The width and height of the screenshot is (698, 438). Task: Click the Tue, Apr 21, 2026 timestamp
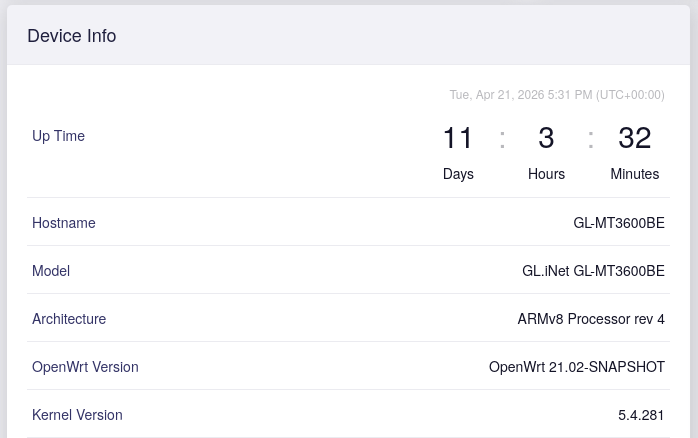click(x=556, y=95)
